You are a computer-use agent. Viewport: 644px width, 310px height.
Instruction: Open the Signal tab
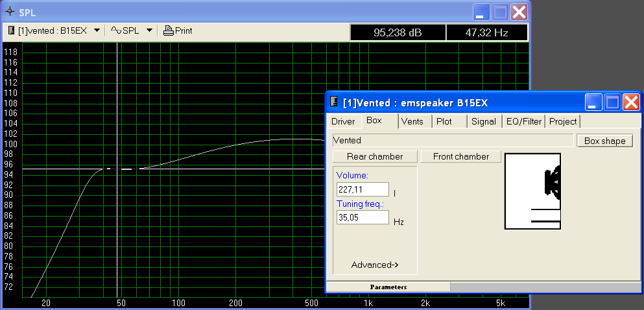click(485, 121)
